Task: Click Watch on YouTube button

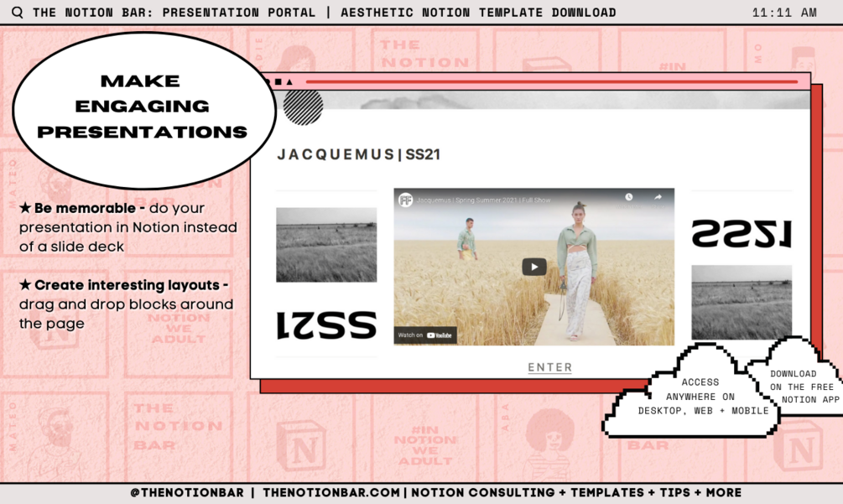Action: (425, 335)
